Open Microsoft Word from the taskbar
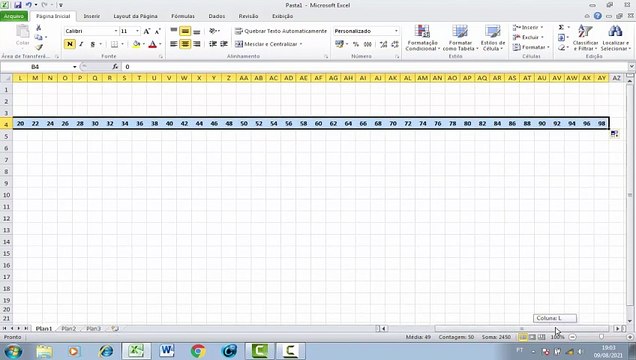 tap(167, 351)
